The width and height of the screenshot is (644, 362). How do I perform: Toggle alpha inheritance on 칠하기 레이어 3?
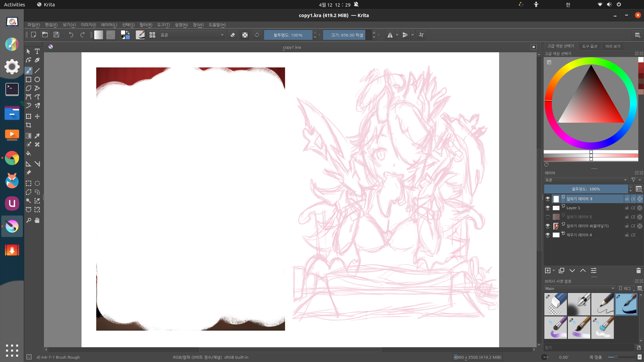pos(633,199)
